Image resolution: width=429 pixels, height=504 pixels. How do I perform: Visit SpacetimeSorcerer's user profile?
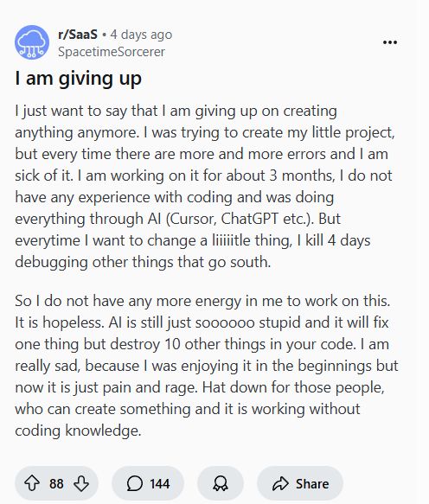(x=112, y=52)
